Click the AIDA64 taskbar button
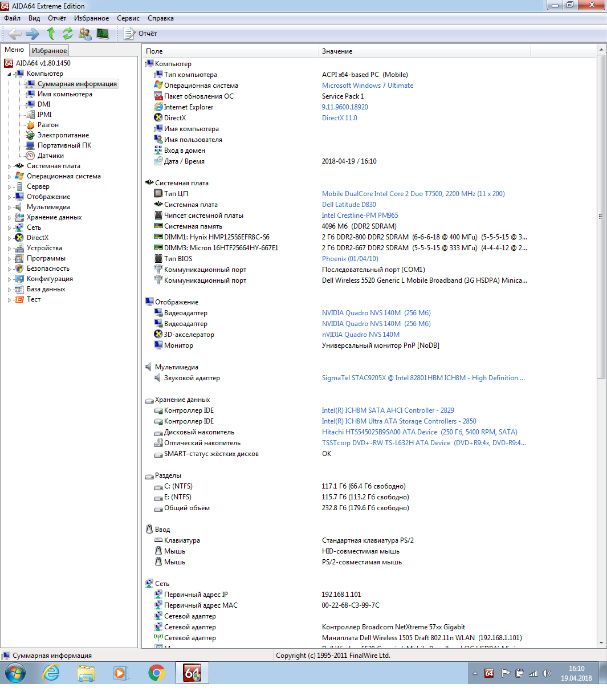The image size is (607, 700). [x=192, y=673]
